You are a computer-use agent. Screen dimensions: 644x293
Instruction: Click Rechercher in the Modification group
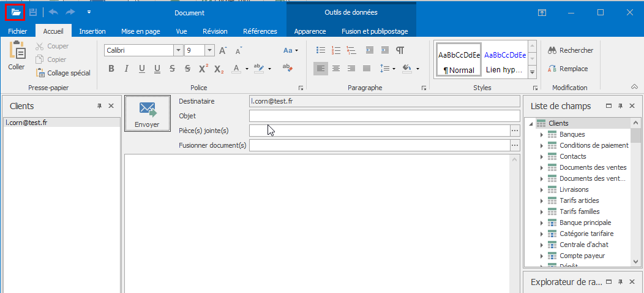point(571,50)
